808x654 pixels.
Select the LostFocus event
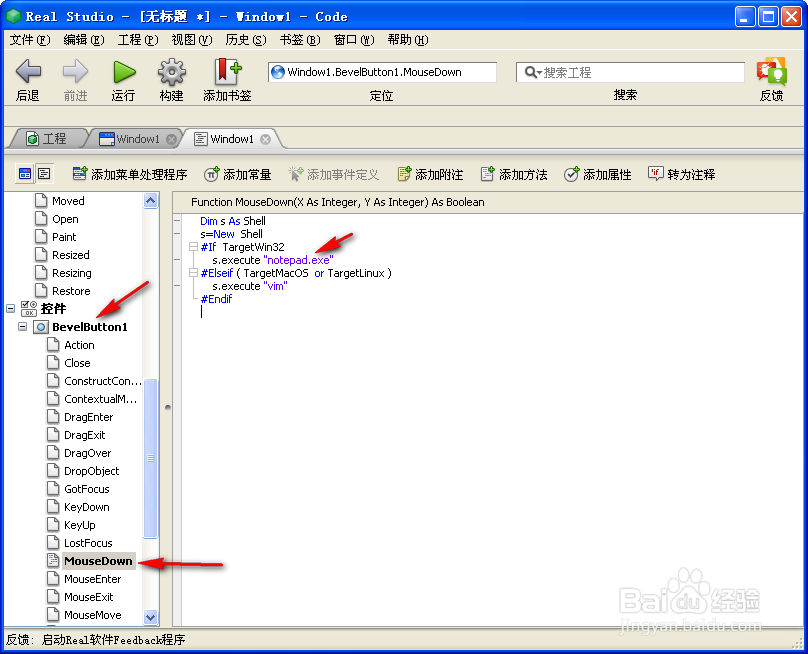pyautogui.click(x=88, y=543)
